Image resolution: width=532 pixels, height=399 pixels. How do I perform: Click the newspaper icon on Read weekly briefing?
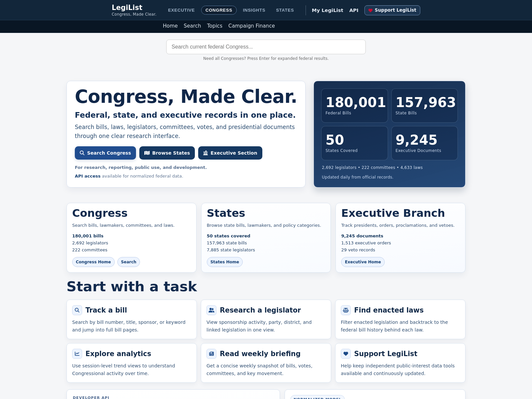coord(211,354)
